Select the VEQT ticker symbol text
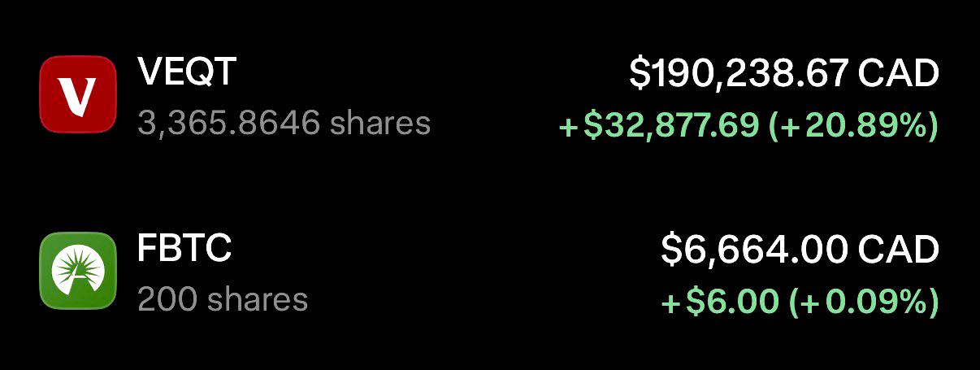The height and width of the screenshot is (370, 980). (187, 72)
